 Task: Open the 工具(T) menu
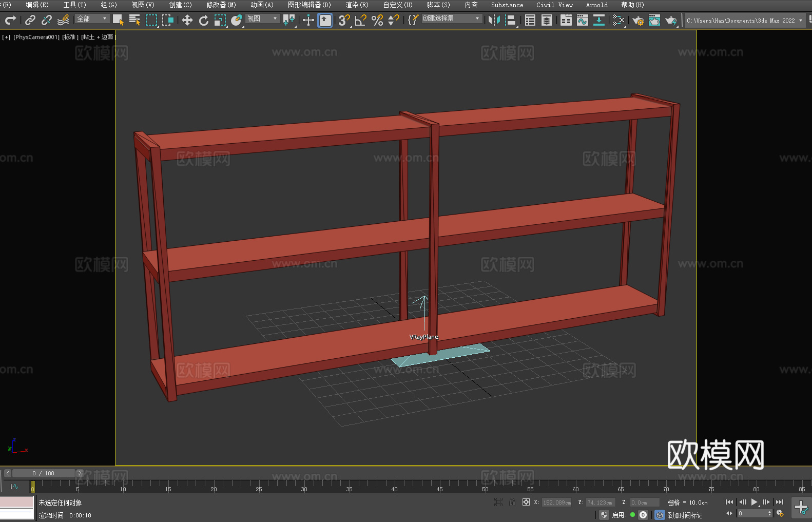[75, 5]
